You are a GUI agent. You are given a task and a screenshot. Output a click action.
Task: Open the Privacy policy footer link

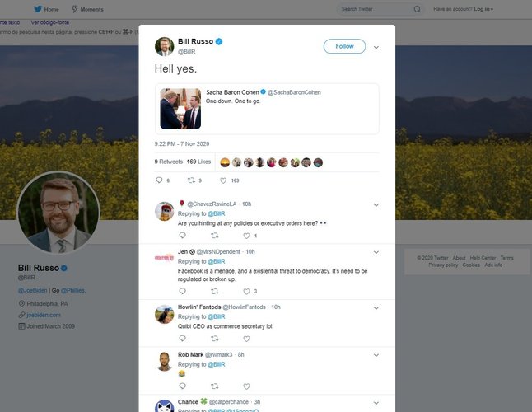tap(443, 265)
